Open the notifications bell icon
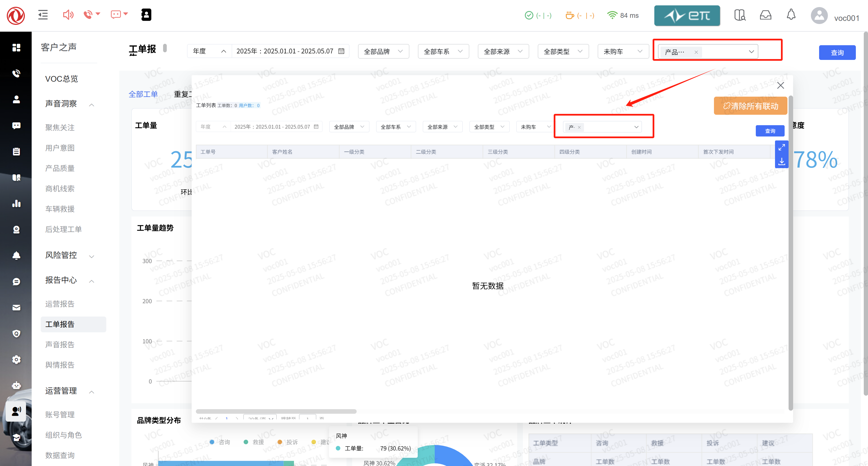 pos(791,15)
